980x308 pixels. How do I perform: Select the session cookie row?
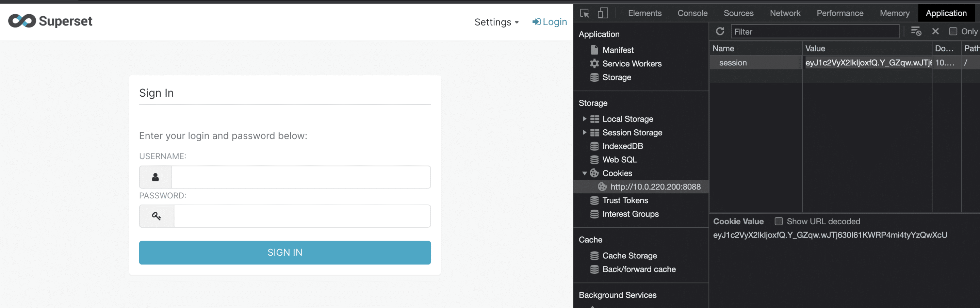755,62
